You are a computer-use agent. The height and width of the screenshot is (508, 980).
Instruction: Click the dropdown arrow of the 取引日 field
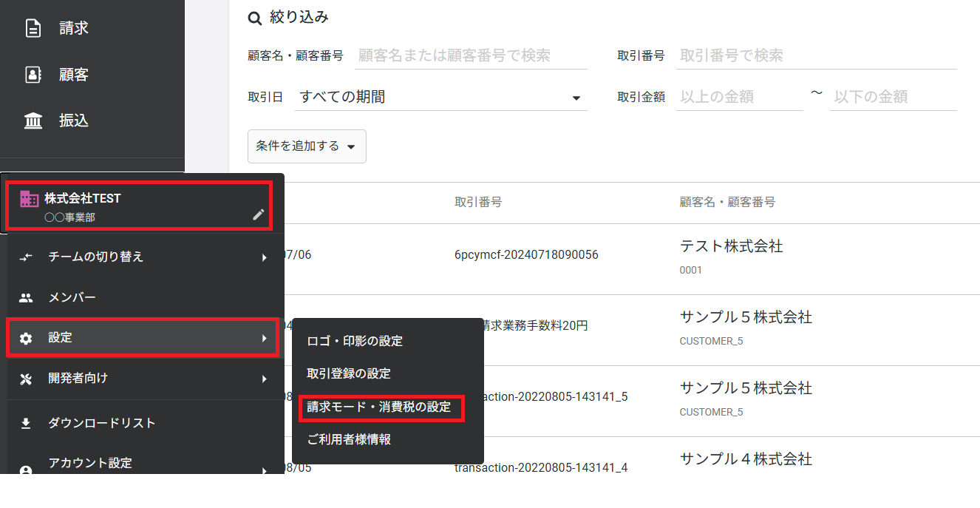(576, 98)
